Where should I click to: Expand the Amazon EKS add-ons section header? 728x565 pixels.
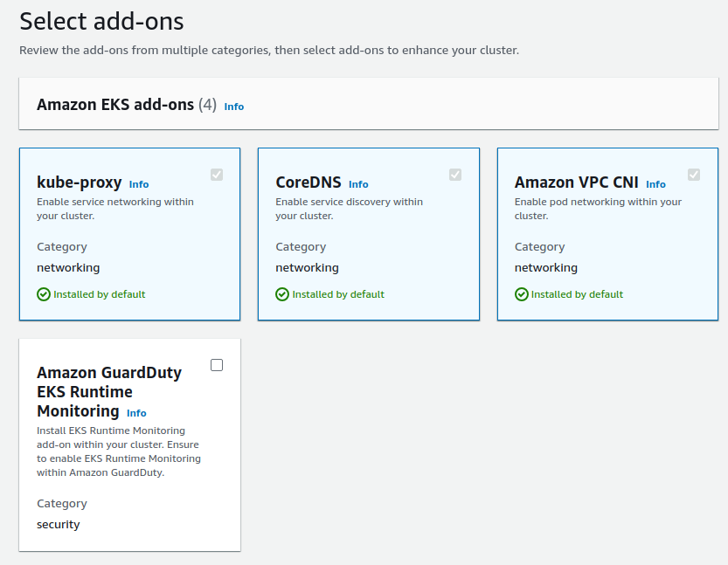(x=367, y=102)
